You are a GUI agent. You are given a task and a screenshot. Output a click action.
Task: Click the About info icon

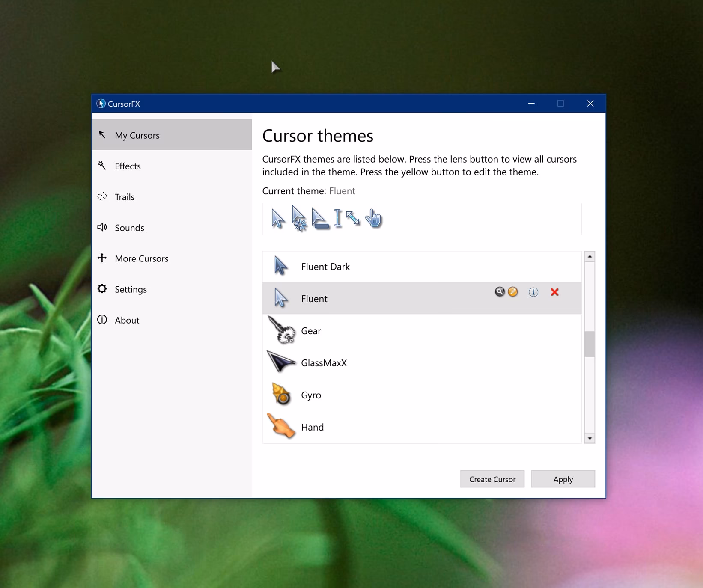[x=102, y=320]
